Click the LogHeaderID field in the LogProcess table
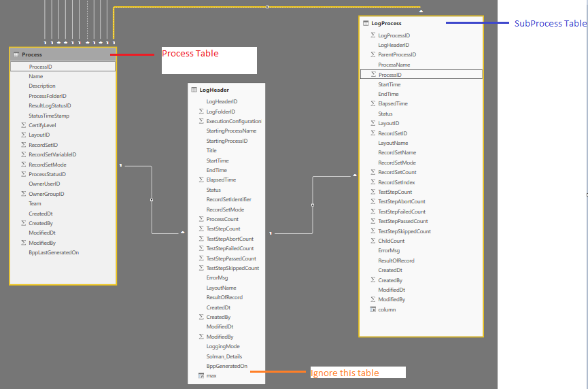This screenshot has height=389, width=588. pos(394,45)
